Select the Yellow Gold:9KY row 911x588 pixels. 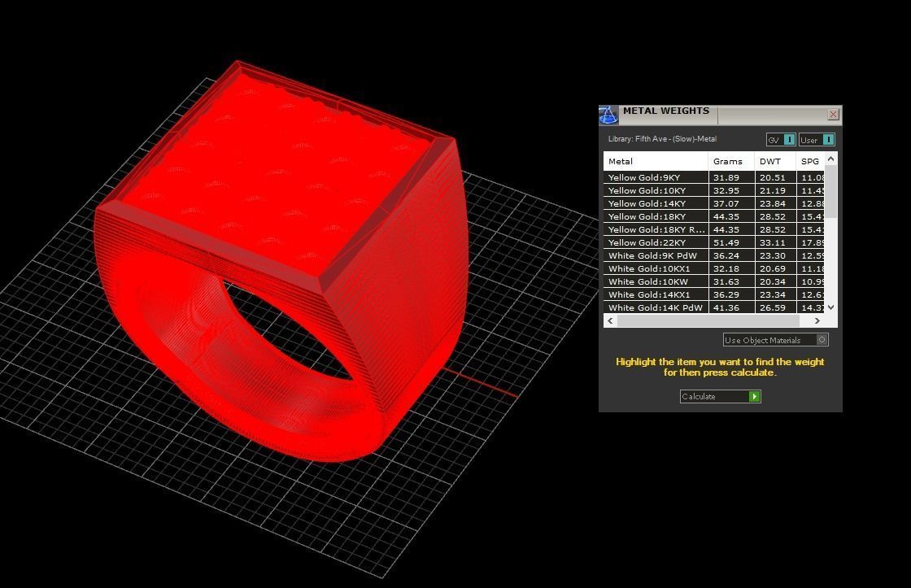(714, 177)
